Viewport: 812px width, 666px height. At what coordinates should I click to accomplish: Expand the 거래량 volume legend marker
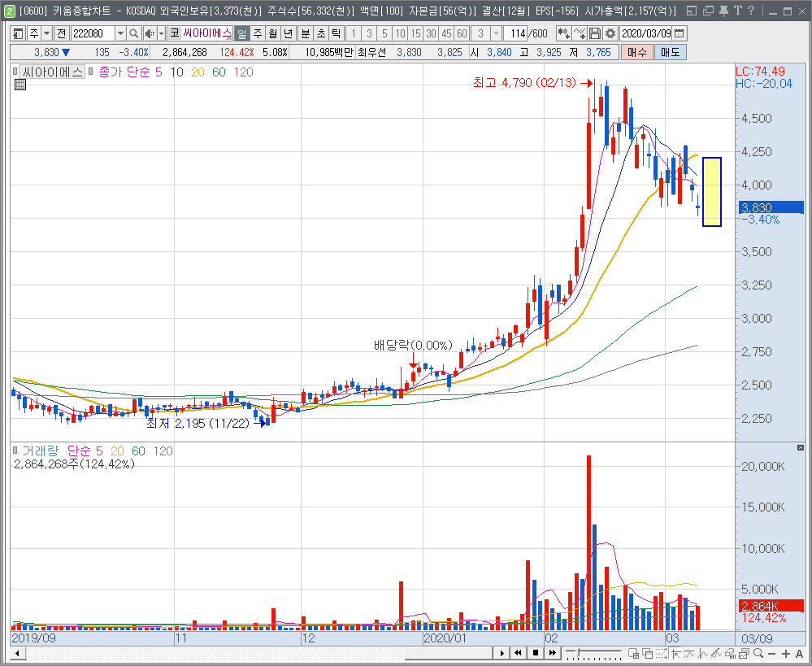15,451
